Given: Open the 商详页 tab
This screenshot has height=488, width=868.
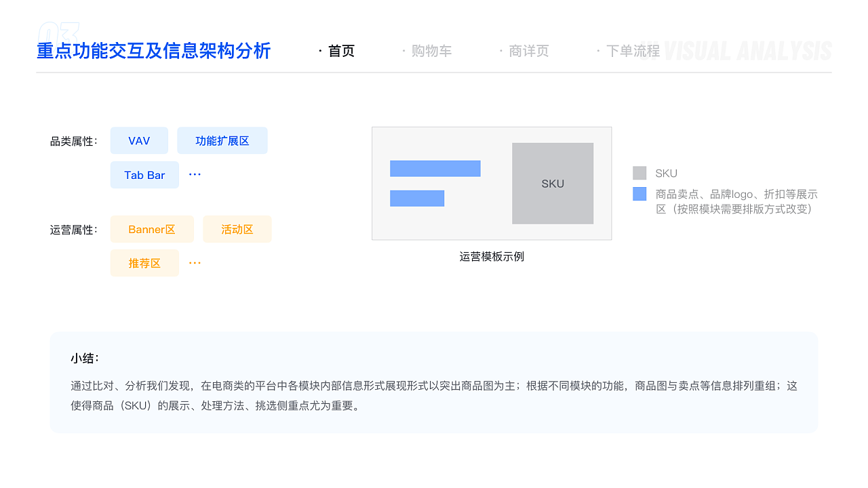Looking at the screenshot, I should click(529, 51).
